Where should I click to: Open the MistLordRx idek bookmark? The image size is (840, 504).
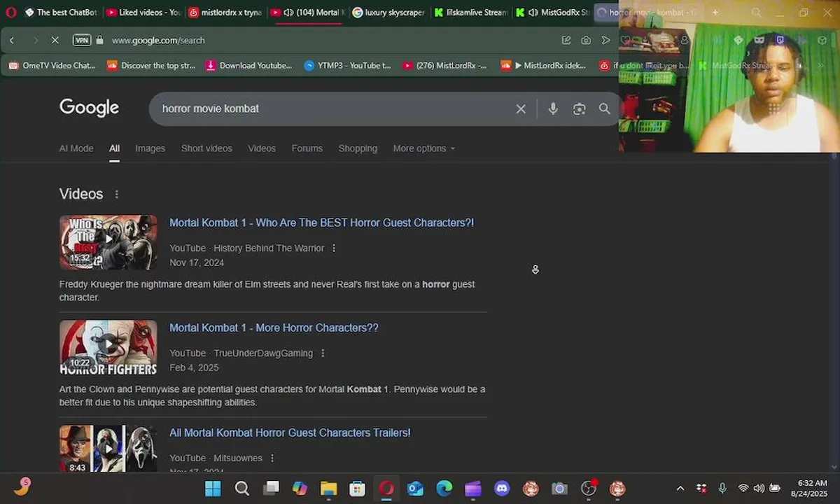pos(544,65)
